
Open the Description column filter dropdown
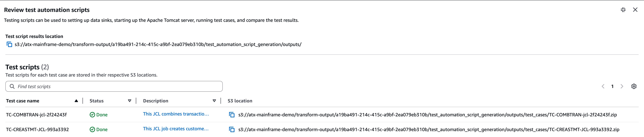click(x=214, y=101)
